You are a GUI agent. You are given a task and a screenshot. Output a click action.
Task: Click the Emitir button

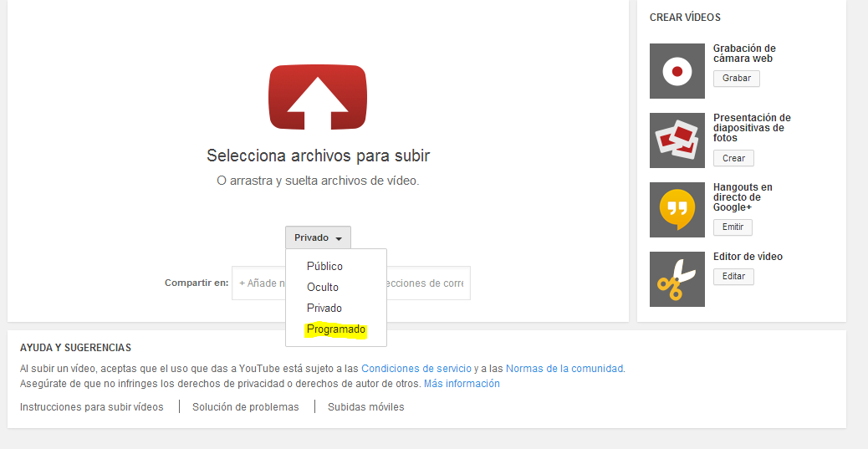[x=733, y=227]
